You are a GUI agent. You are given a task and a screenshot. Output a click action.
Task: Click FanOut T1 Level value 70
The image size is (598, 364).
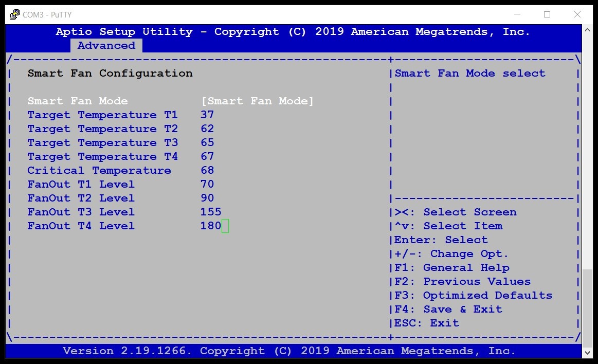[207, 184]
